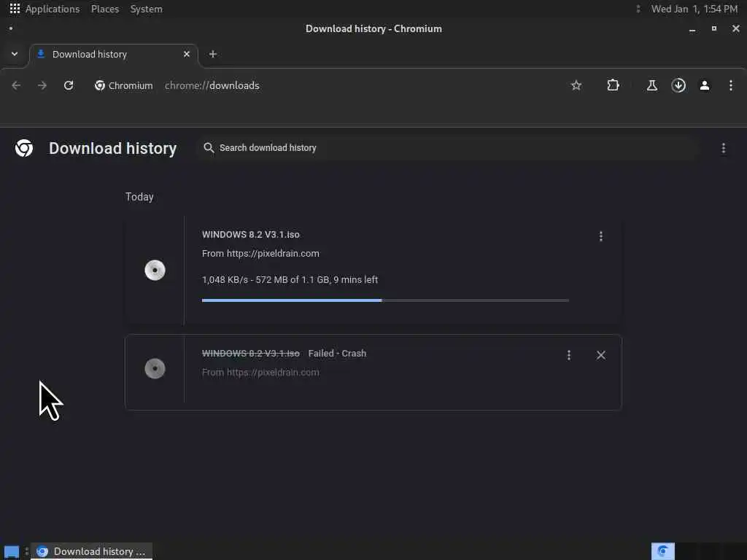Open the toolbar downloads bubble icon
Screen dimensions: 747x560
click(678, 85)
